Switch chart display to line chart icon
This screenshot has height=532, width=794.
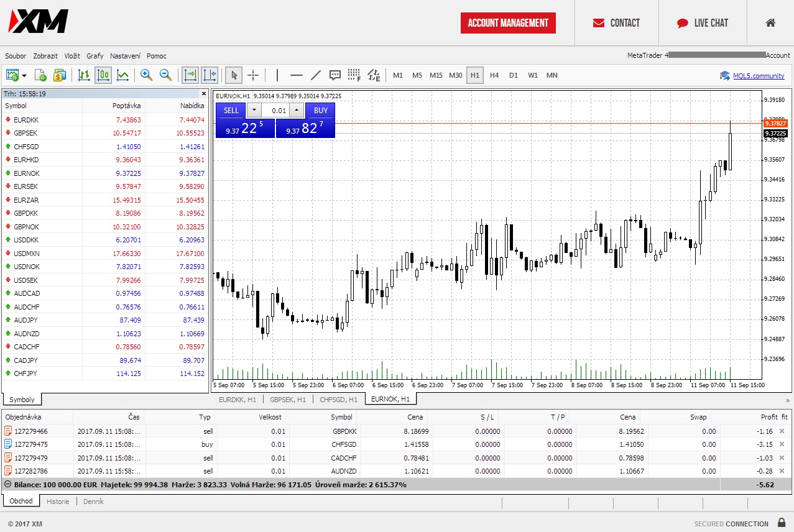click(123, 75)
